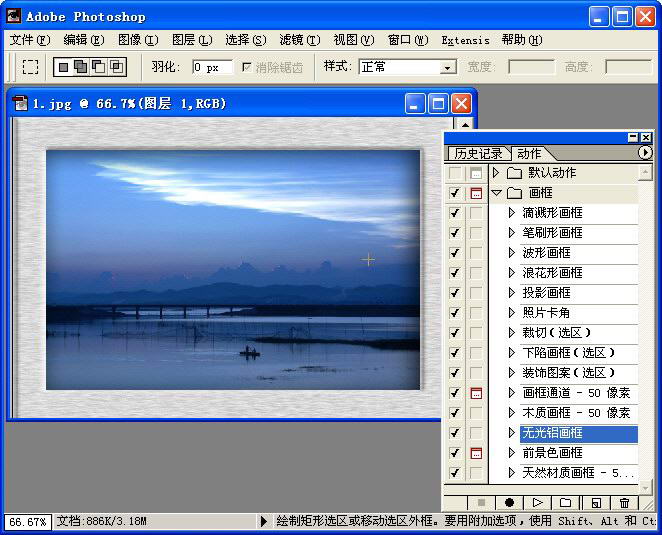Collapse the 画框 action set
The height and width of the screenshot is (535, 662).
point(495,193)
